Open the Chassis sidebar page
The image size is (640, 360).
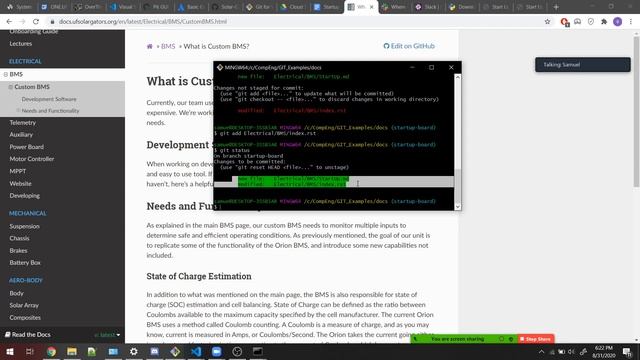[x=19, y=238]
